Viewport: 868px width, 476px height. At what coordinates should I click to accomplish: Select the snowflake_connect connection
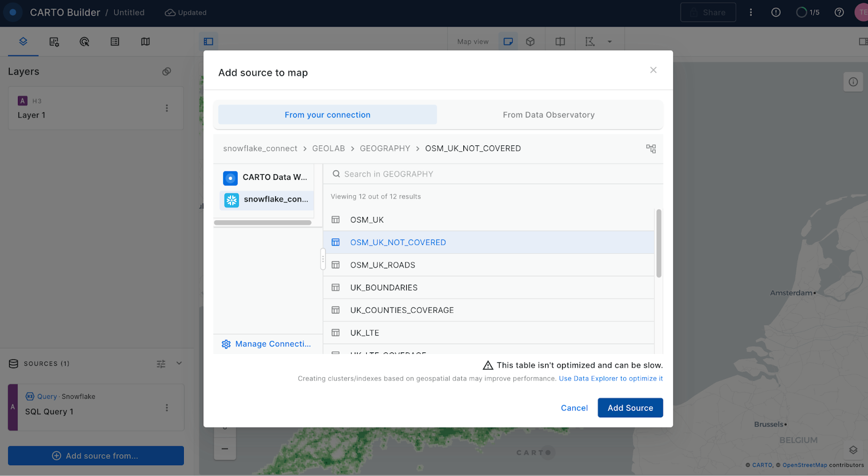(x=266, y=200)
